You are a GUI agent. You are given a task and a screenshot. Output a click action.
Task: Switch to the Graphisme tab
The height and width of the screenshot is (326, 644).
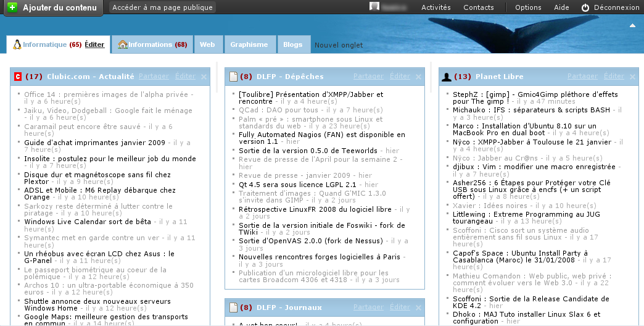pos(249,44)
